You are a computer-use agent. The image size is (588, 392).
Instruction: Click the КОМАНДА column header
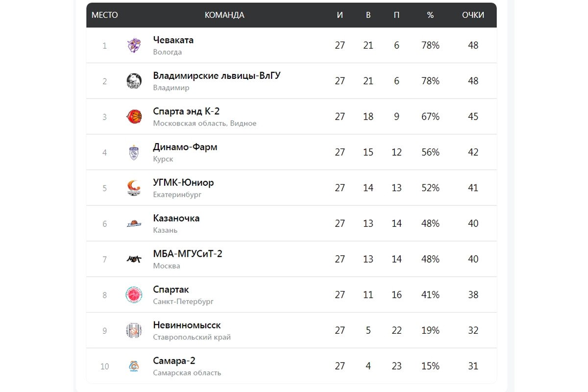[x=224, y=15]
